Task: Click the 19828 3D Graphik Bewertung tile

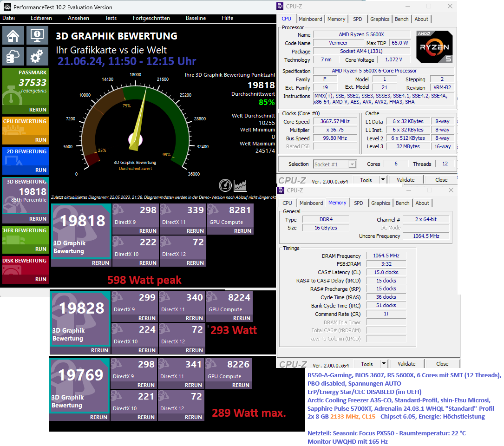Action: pyautogui.click(x=80, y=318)
